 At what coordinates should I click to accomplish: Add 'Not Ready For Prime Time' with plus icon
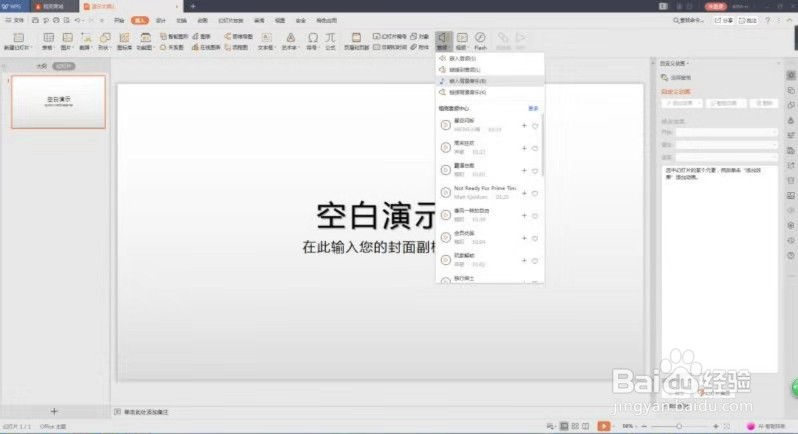(x=524, y=193)
